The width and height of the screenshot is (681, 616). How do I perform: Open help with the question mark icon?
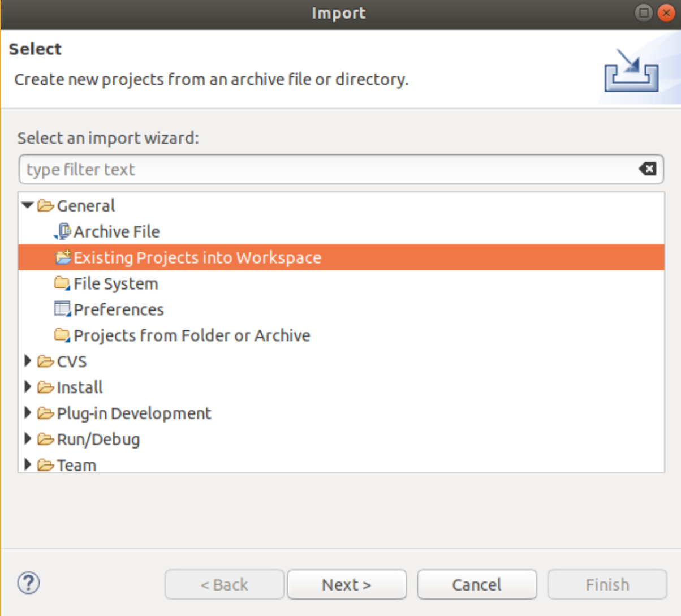(28, 583)
